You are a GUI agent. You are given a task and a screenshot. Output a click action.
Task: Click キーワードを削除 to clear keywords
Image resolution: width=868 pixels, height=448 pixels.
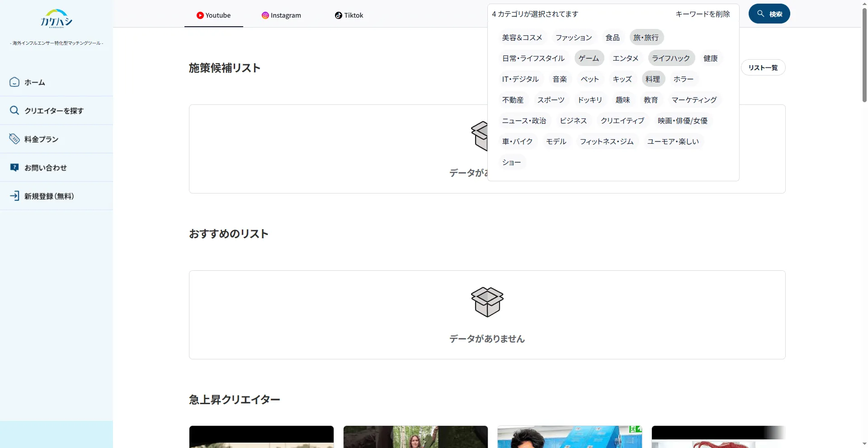point(703,14)
